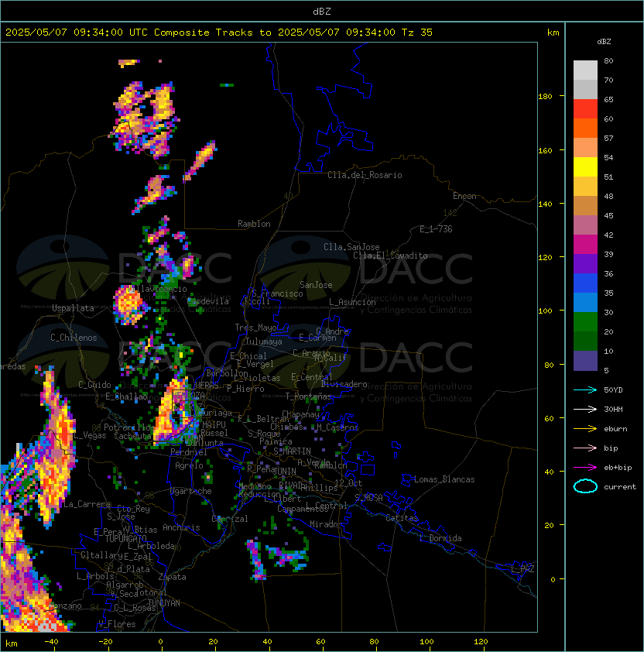Click the Potrerillos map label
The width and height of the screenshot is (644, 652).
[129, 427]
